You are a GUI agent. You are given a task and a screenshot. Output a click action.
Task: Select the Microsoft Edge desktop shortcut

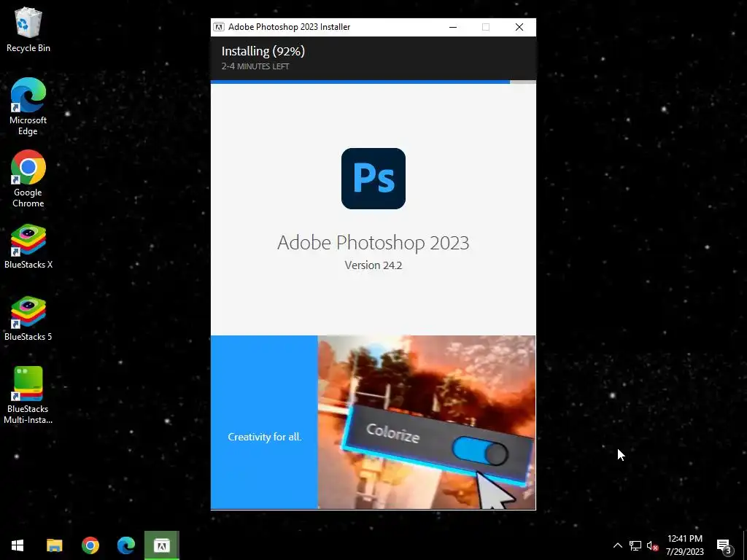28,106
